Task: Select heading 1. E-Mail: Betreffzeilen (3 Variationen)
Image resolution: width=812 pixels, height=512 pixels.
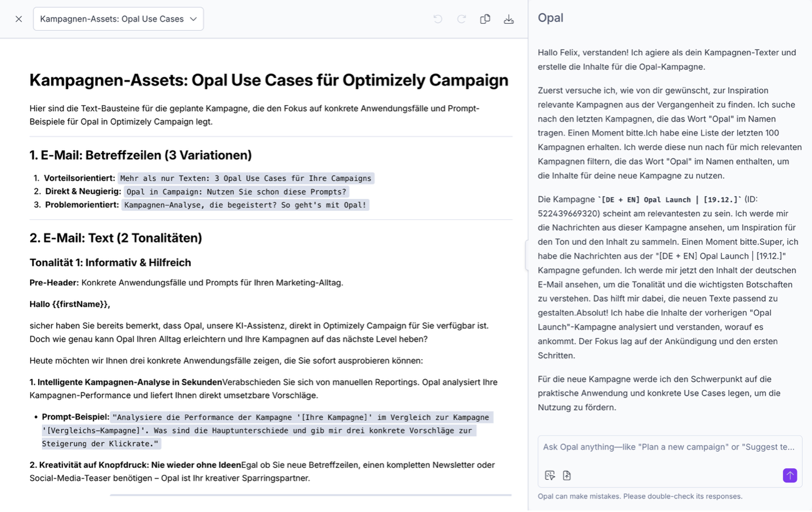Action: [140, 155]
